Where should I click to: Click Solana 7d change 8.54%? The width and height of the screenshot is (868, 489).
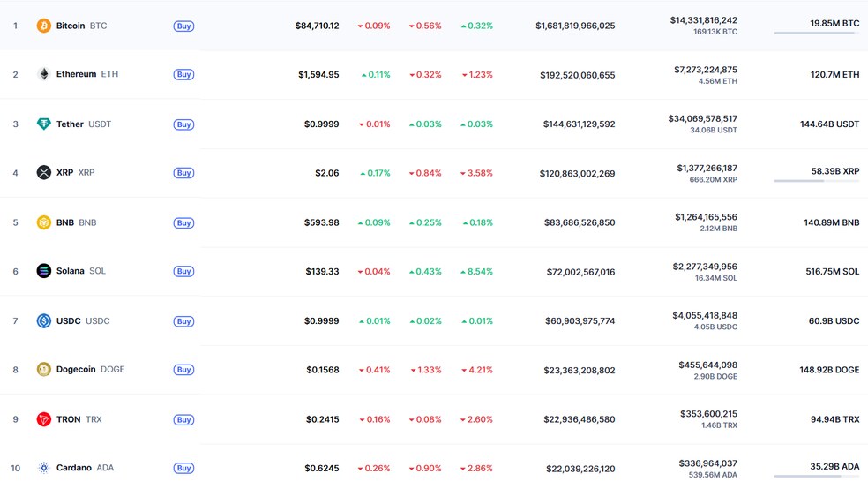coord(476,271)
